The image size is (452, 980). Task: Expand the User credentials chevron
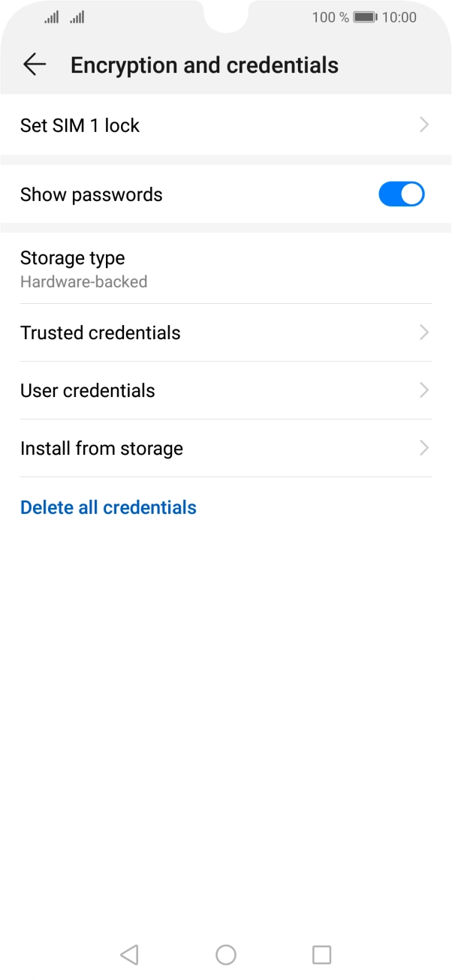(423, 390)
